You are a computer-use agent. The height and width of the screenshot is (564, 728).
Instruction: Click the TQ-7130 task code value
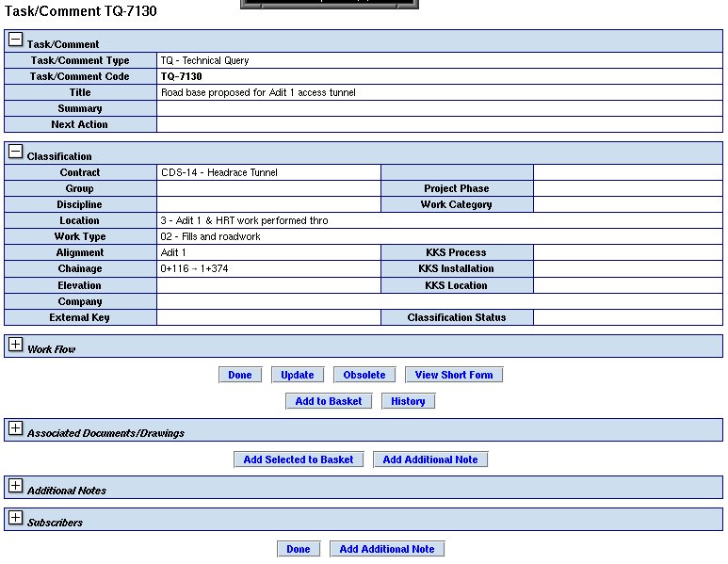(x=181, y=76)
